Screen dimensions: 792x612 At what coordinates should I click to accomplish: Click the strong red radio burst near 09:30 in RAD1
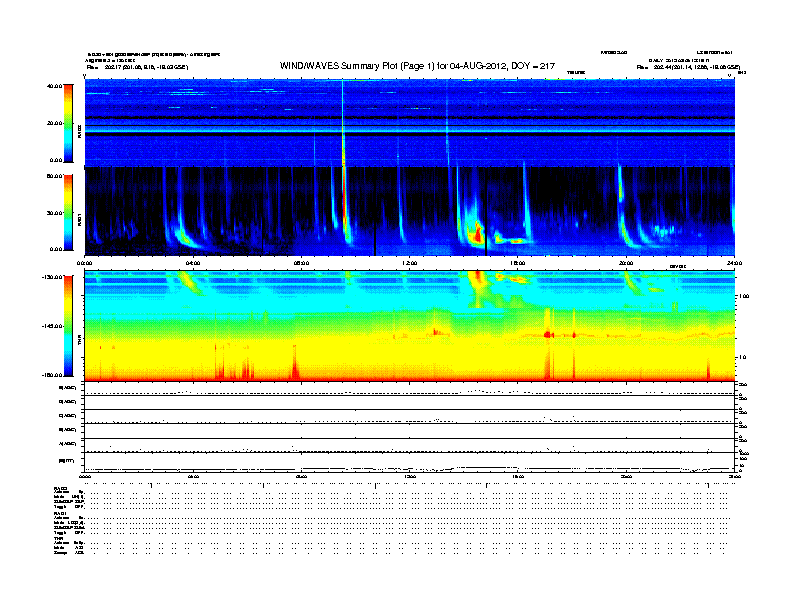point(345,207)
